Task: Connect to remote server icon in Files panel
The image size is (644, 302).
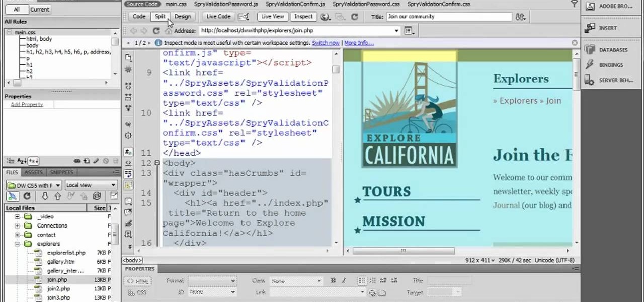Action: [14, 196]
